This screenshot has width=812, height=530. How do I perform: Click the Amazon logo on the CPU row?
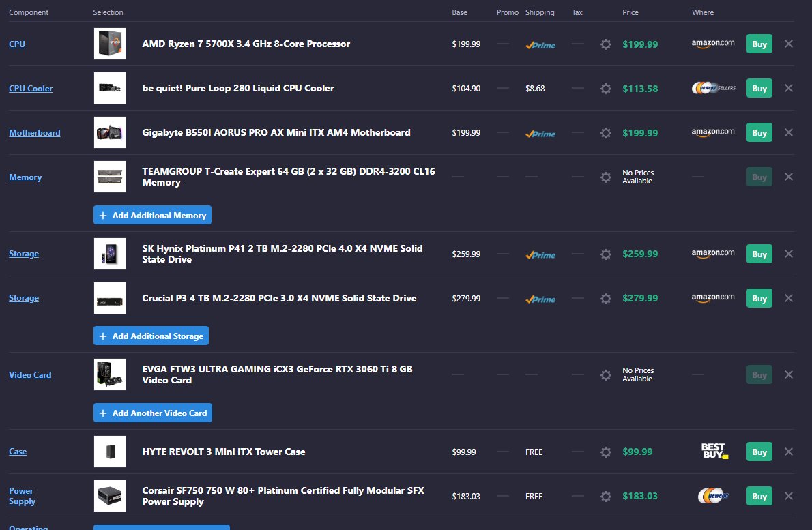(712, 44)
